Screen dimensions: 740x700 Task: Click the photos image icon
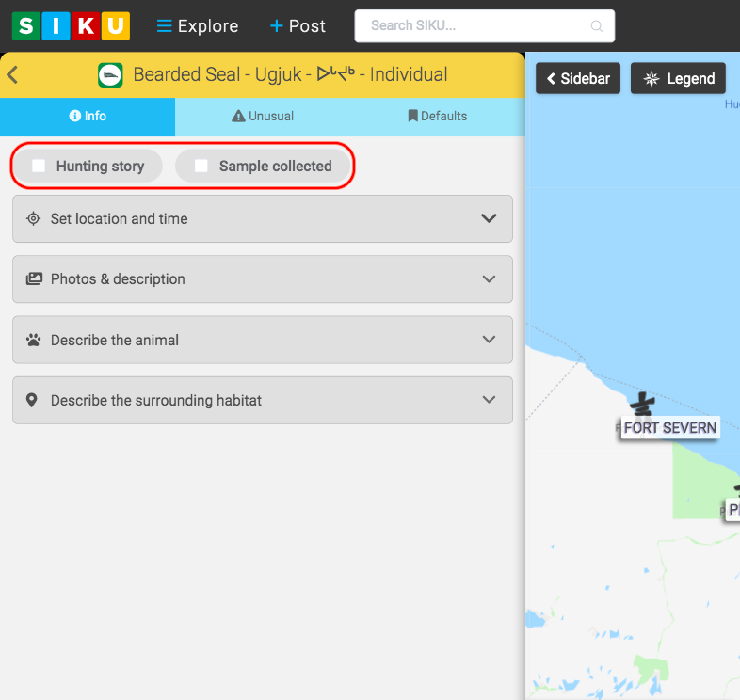click(x=34, y=279)
